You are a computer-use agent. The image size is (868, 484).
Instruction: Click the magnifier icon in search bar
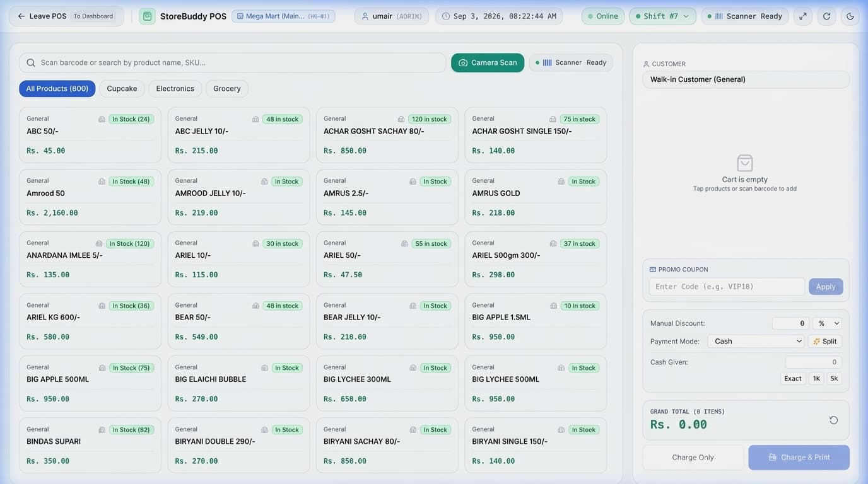(x=31, y=62)
